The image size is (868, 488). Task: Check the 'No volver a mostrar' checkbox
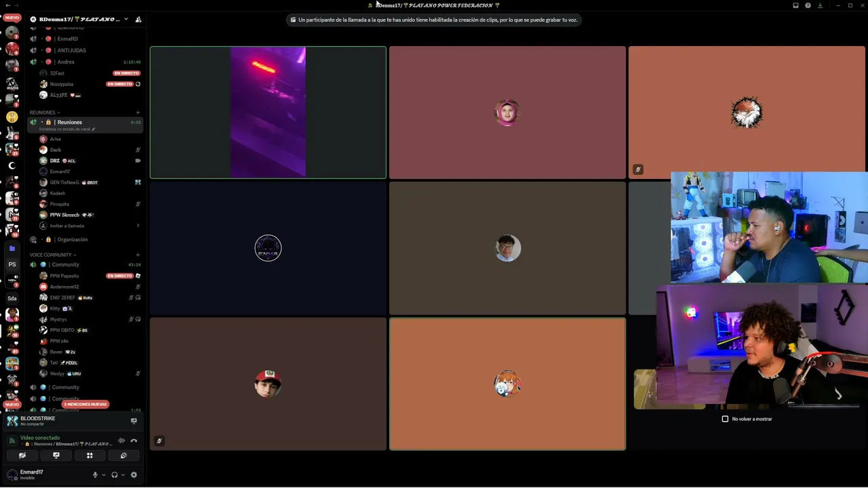(x=725, y=419)
